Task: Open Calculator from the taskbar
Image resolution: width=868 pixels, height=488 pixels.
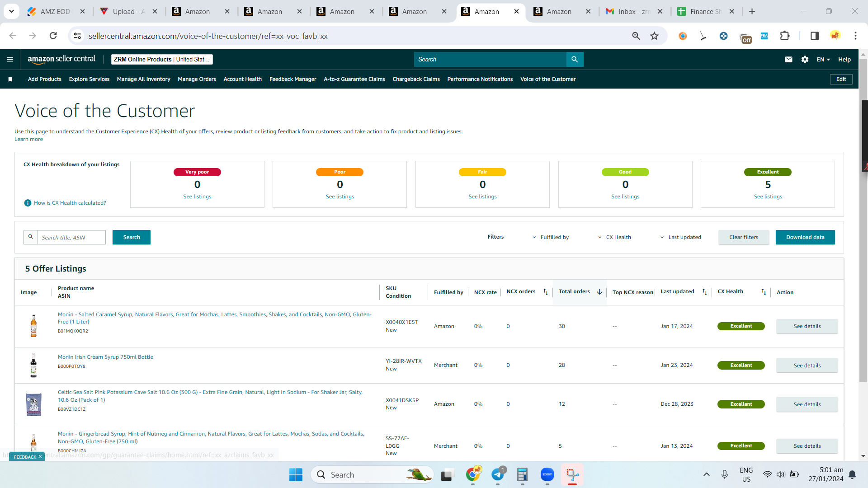Action: click(523, 474)
